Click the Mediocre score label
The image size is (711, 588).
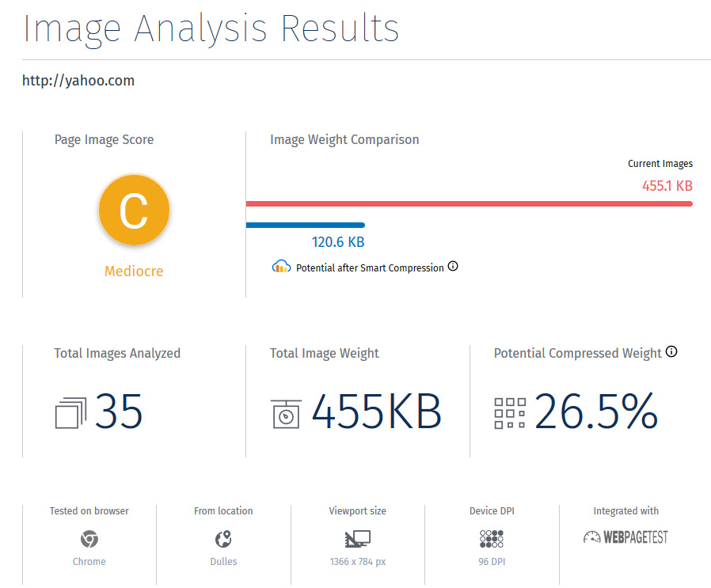134,271
